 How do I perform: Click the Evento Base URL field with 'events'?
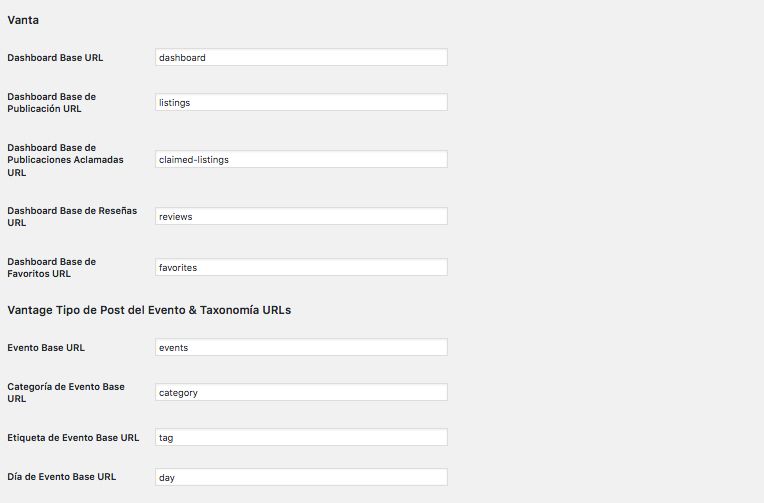coord(301,347)
